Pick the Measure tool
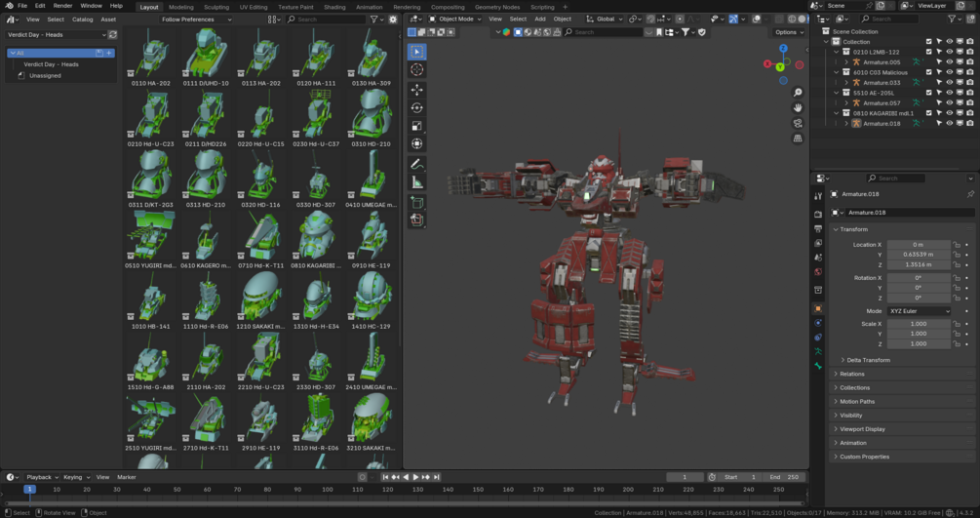This screenshot has height=518, width=980. click(417, 182)
